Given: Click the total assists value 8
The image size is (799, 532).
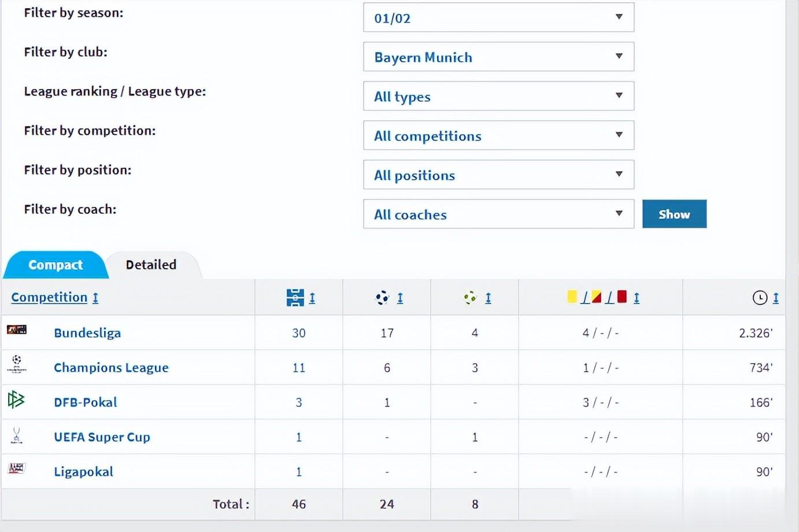Looking at the screenshot, I should (x=475, y=504).
